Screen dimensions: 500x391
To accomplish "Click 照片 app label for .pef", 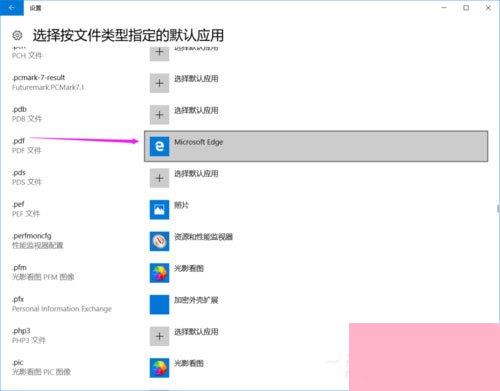I will click(x=181, y=205).
